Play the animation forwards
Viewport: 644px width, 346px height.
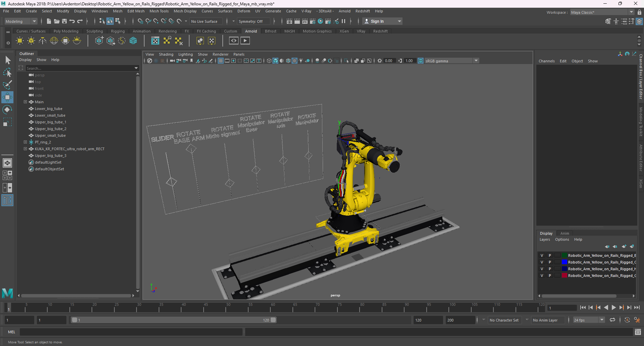pos(613,307)
